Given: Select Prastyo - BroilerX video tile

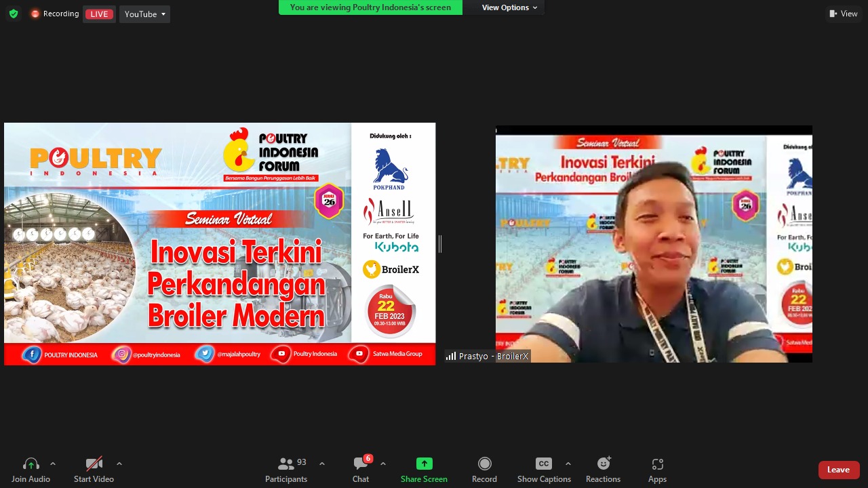Looking at the screenshot, I should (x=653, y=244).
